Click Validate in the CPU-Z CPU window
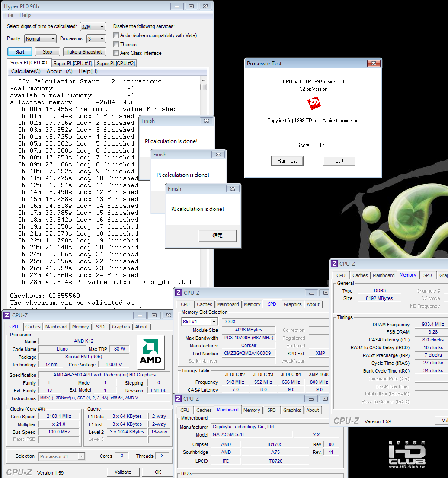Viewport: 448px width, 478px height. (123, 472)
